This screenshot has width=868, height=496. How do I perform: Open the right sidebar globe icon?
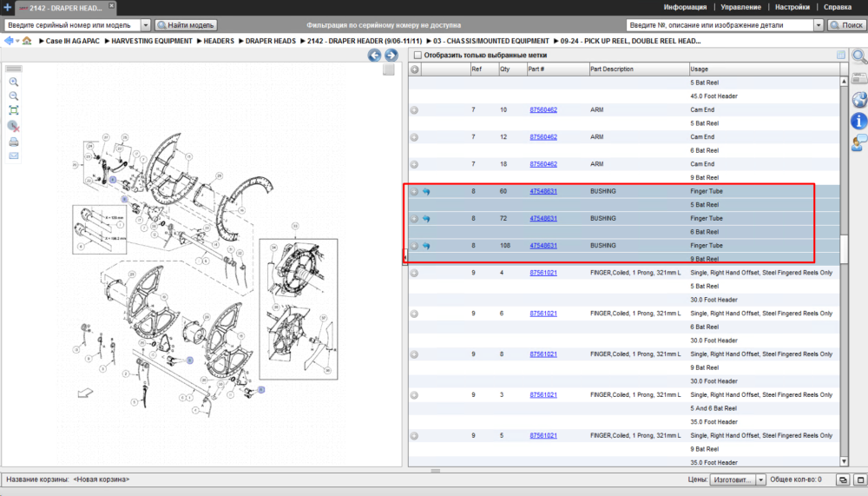click(858, 100)
